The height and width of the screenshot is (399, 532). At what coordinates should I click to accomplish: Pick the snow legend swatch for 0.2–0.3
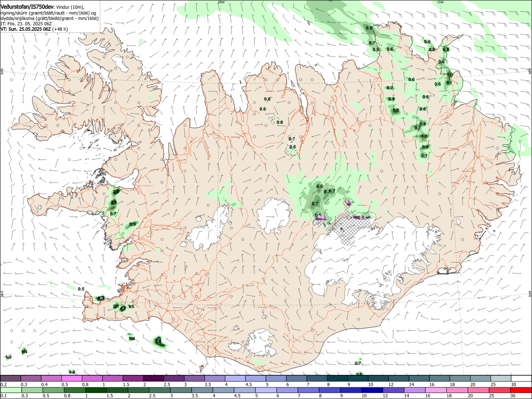pyautogui.click(x=10, y=378)
